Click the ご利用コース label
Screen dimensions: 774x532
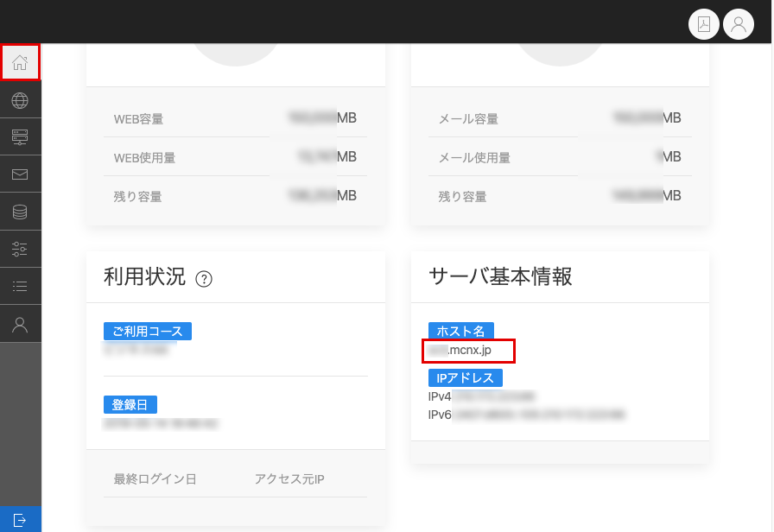click(x=148, y=331)
